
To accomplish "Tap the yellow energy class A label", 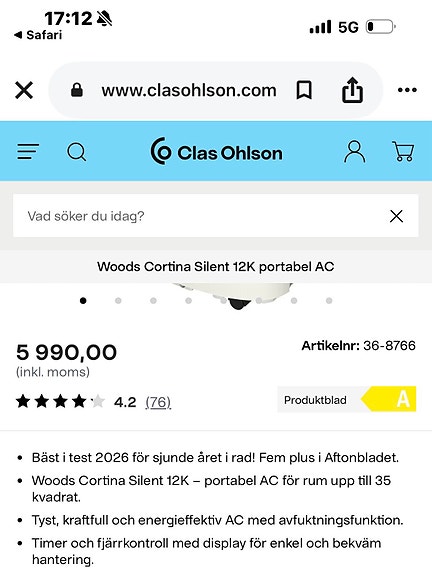I will [389, 399].
